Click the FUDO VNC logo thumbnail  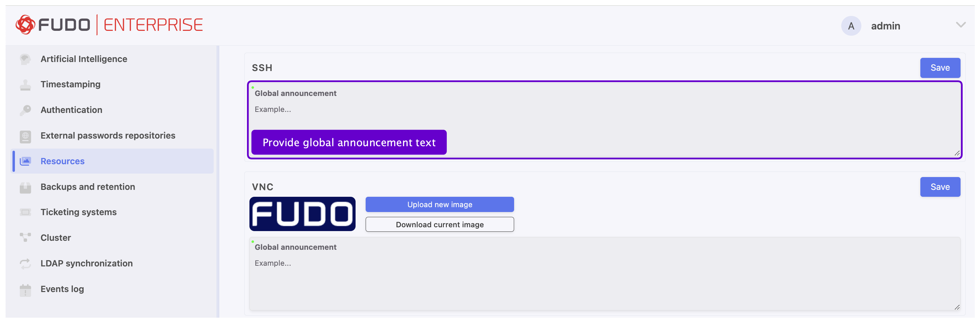coord(302,214)
